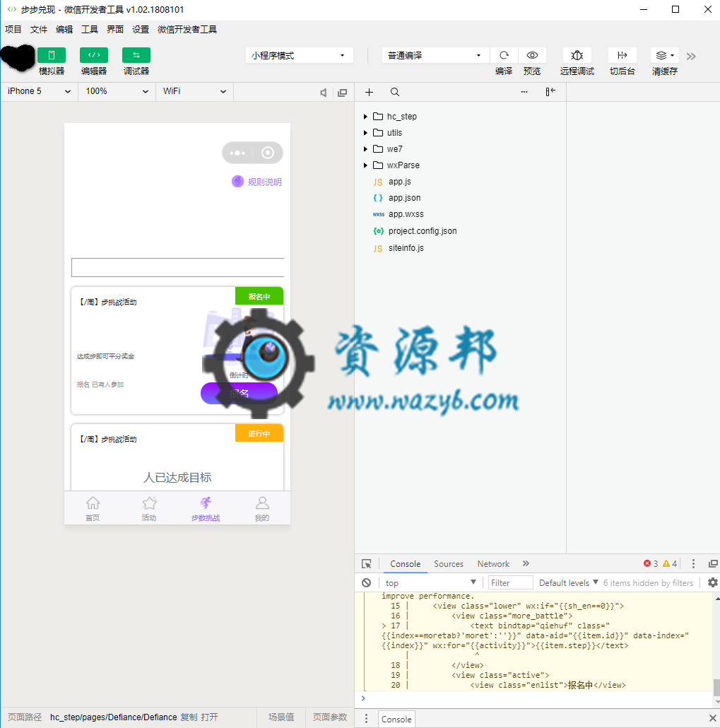Toggle the simulator panel button
720x728 pixels.
coord(52,55)
